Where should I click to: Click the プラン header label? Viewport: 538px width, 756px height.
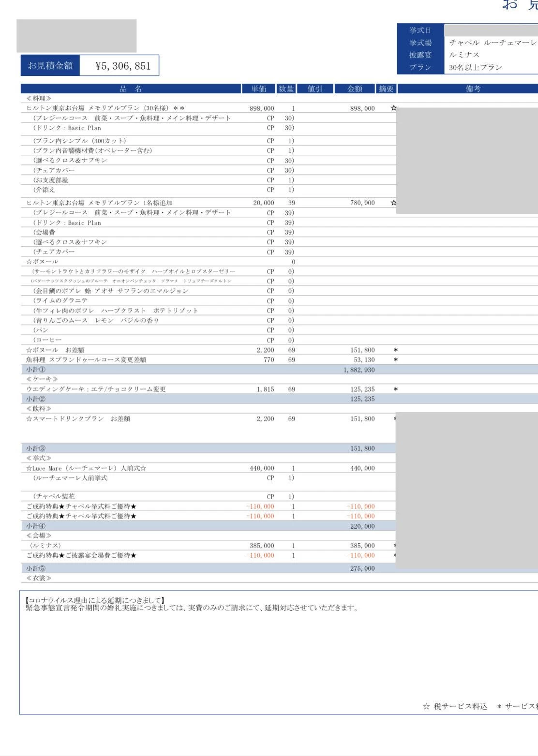click(420, 68)
